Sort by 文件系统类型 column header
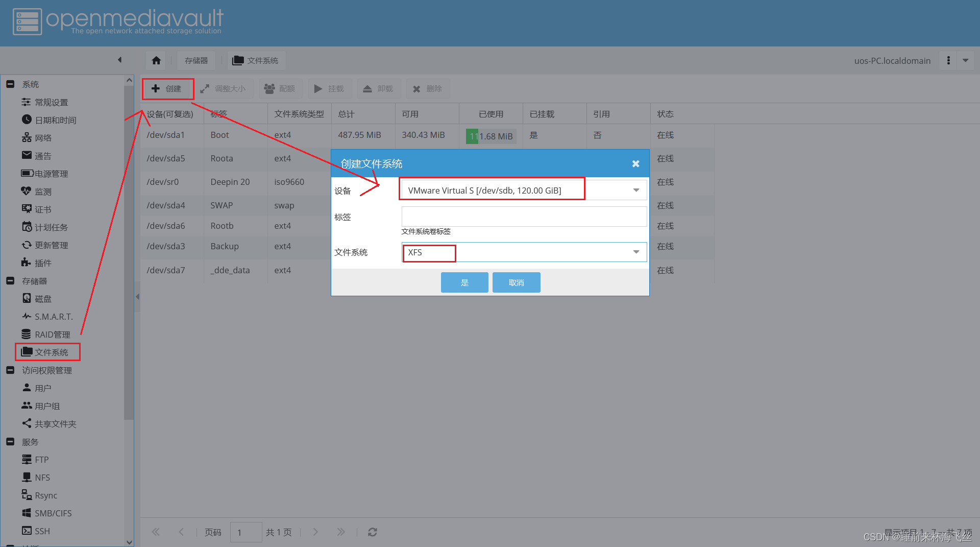Image resolution: width=980 pixels, height=547 pixels. (x=299, y=114)
